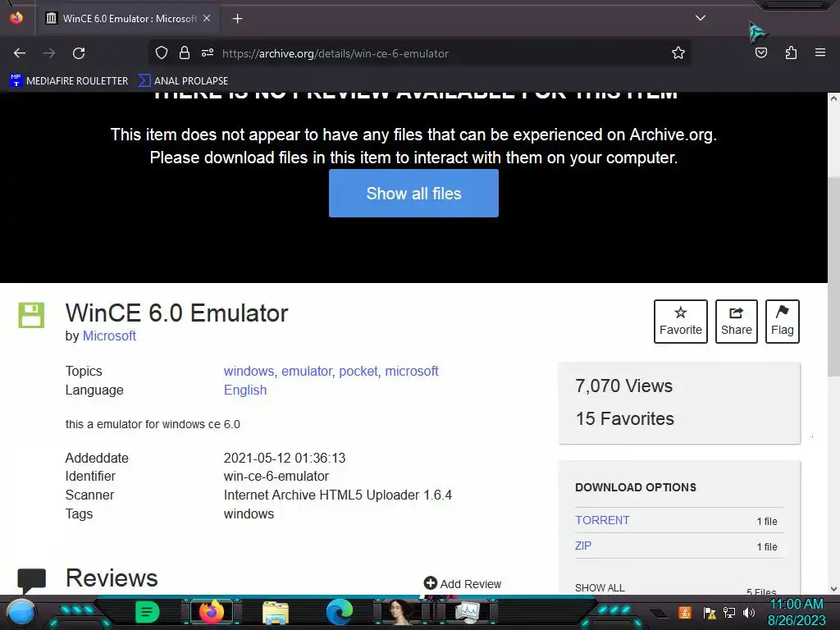Close the WinCE 6.0 Emulator tab

click(x=207, y=18)
